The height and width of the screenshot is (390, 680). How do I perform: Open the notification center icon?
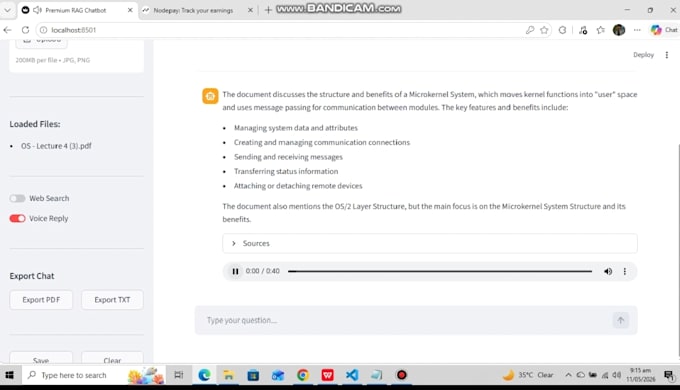[669, 375]
